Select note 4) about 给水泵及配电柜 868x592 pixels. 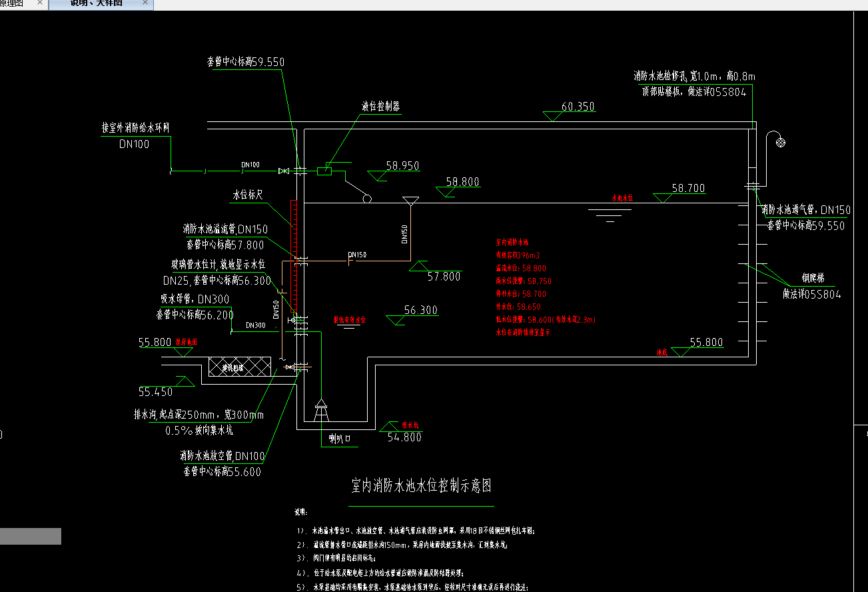tap(380, 573)
